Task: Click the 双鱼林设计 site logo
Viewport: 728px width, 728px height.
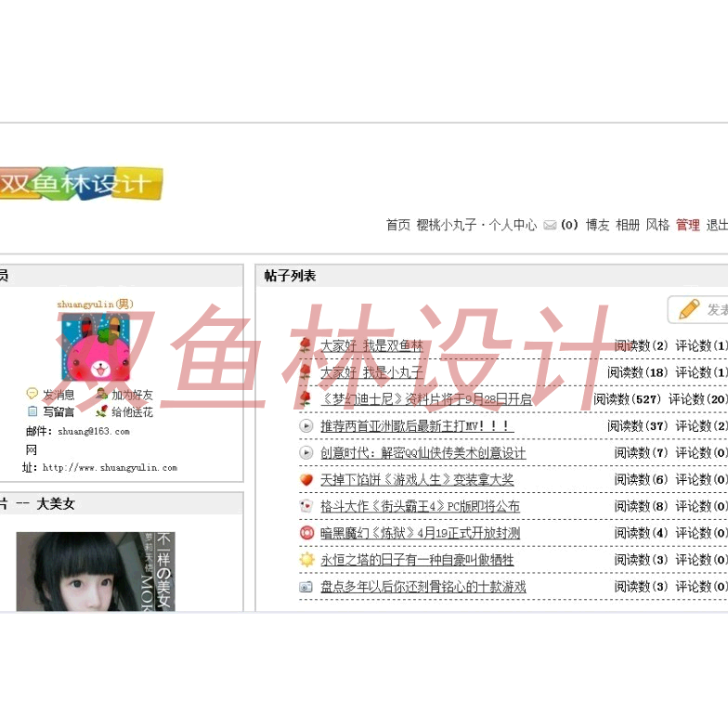Action: click(81, 184)
